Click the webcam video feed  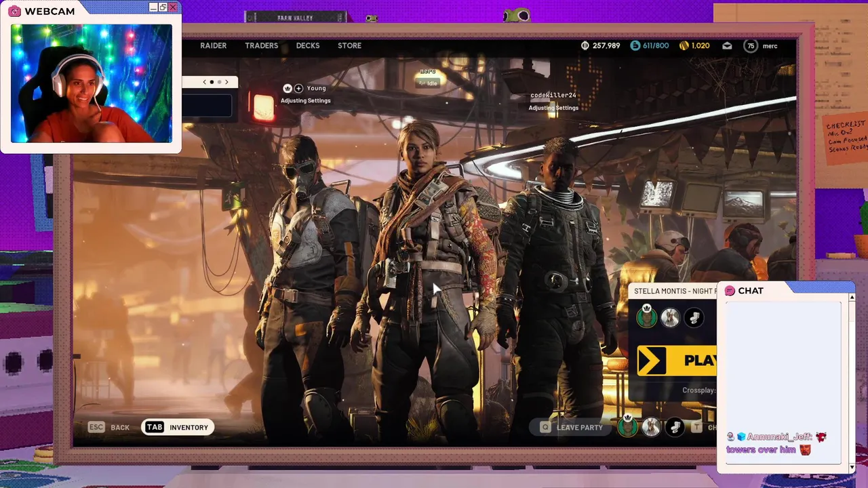(91, 83)
